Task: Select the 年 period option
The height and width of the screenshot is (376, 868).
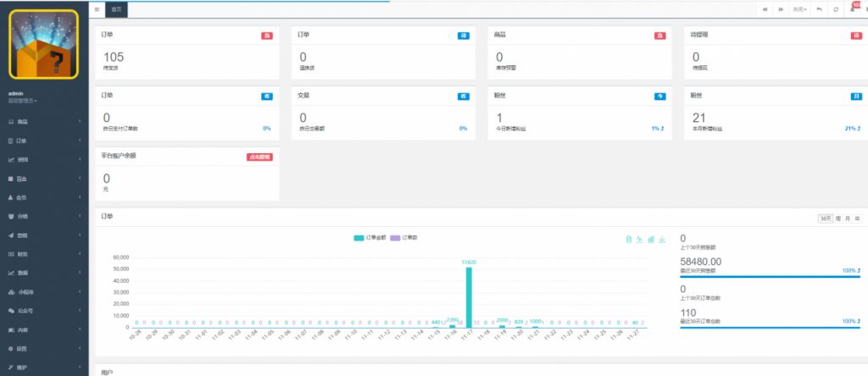Action: click(x=858, y=218)
